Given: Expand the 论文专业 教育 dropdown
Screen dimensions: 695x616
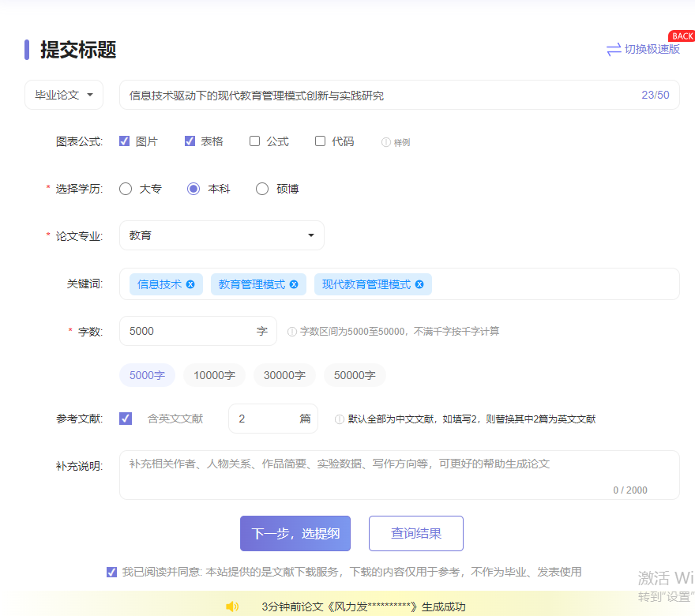Looking at the screenshot, I should pyautogui.click(x=221, y=235).
